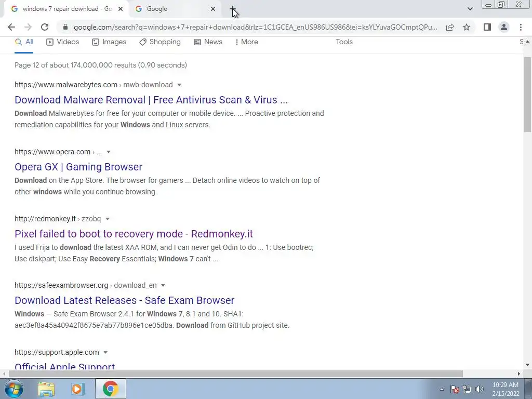Show hidden system tray icons

click(442, 390)
